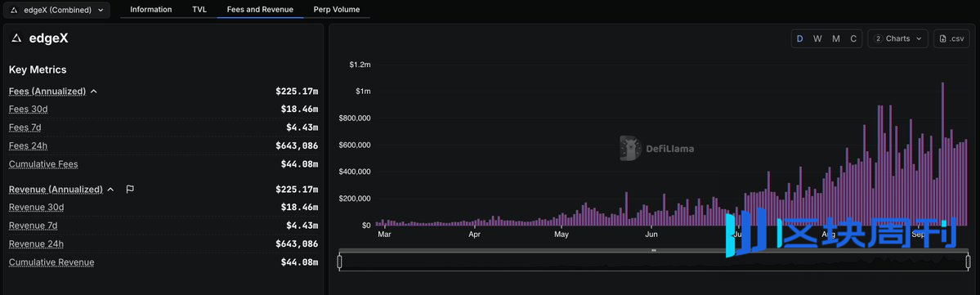Click the Key Metrics heading
This screenshot has height=295, width=980.
[x=38, y=69]
